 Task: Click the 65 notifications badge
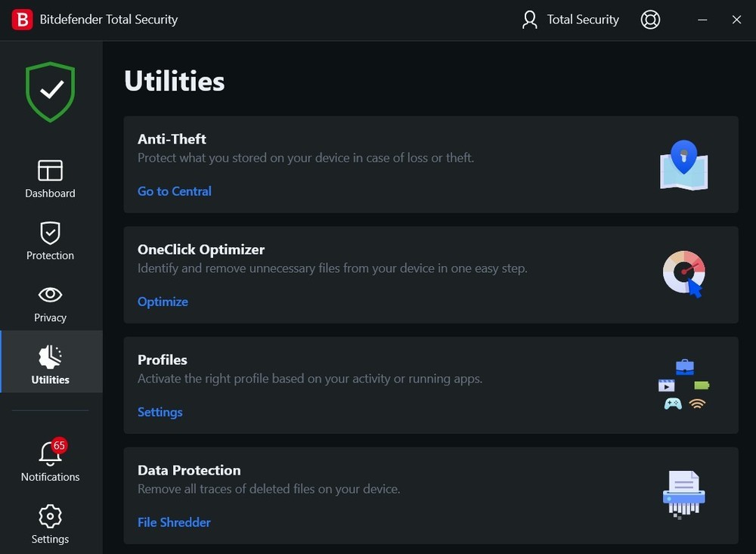(x=59, y=445)
